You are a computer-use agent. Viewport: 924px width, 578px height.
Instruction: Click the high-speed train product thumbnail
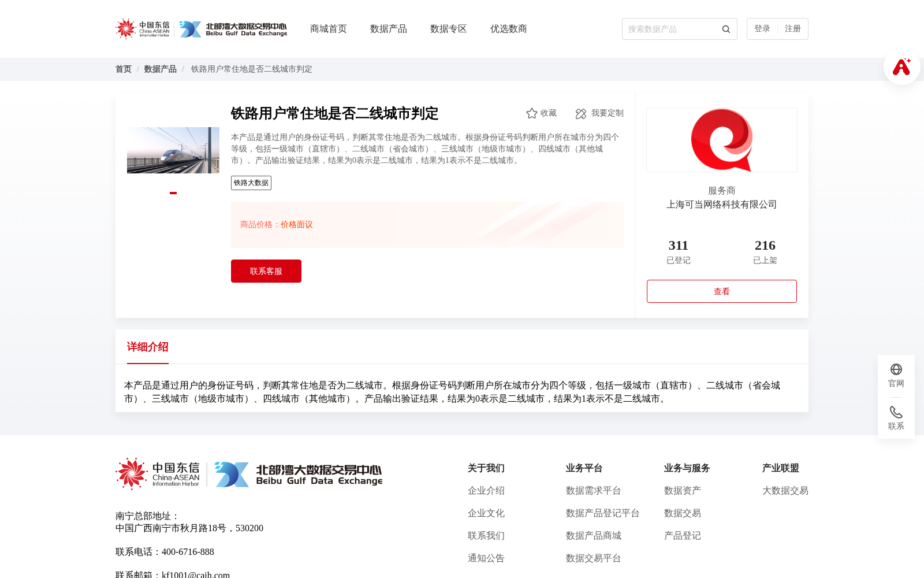point(173,150)
